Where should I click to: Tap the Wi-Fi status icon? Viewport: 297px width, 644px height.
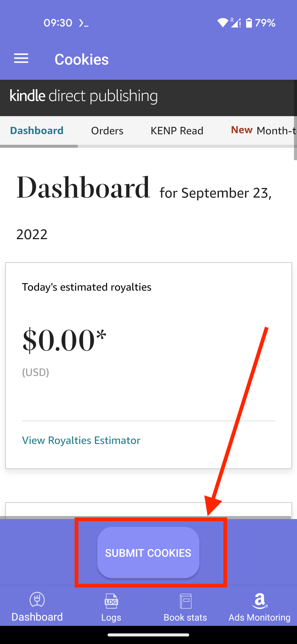[222, 23]
